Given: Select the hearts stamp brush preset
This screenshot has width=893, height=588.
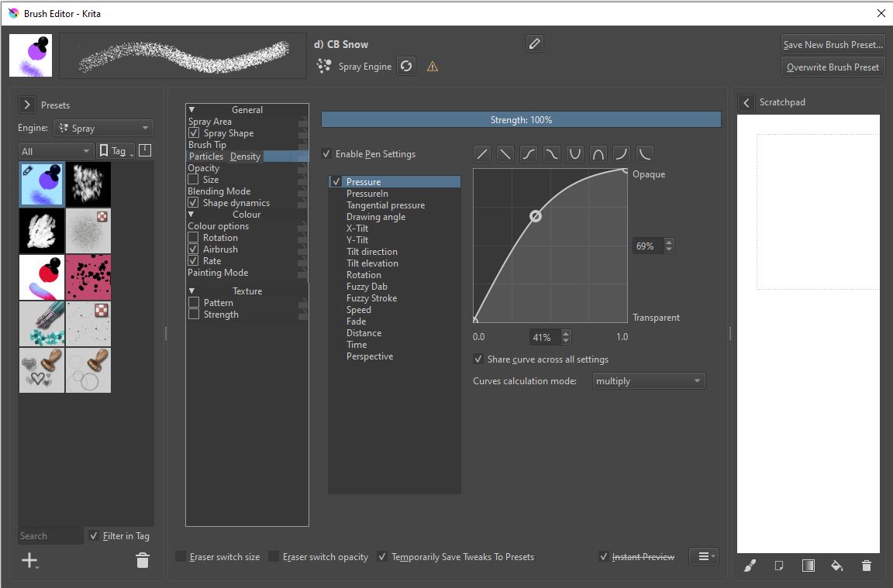Looking at the screenshot, I should (42, 370).
